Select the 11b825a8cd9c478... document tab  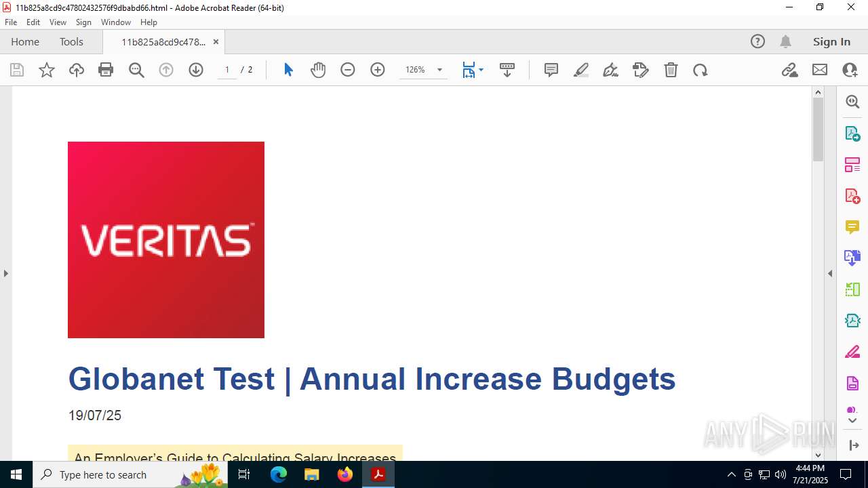point(163,41)
